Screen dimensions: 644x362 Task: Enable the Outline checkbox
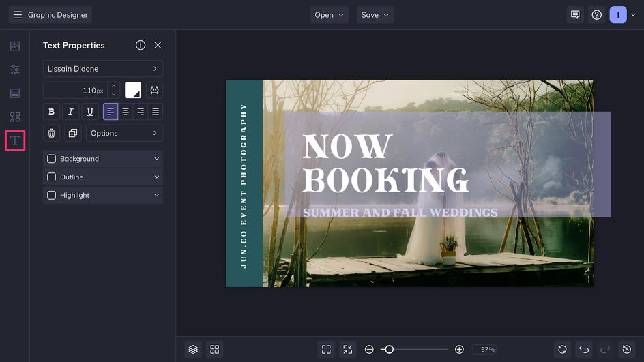point(51,177)
